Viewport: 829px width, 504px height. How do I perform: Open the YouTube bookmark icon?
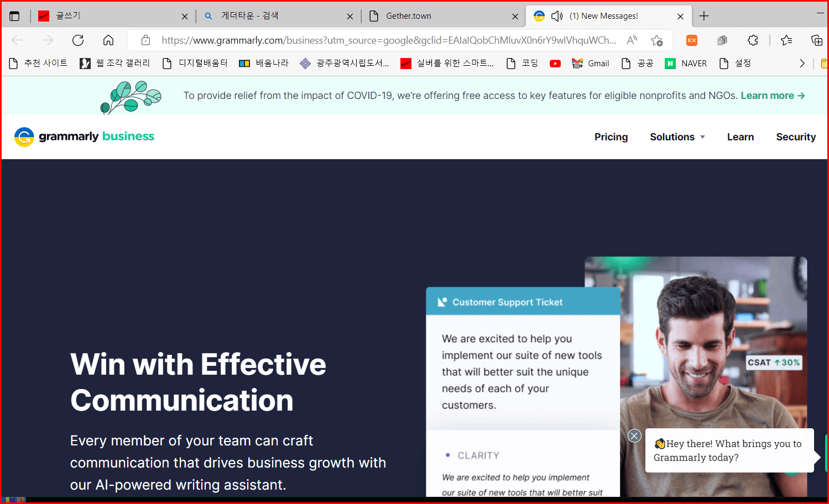555,64
